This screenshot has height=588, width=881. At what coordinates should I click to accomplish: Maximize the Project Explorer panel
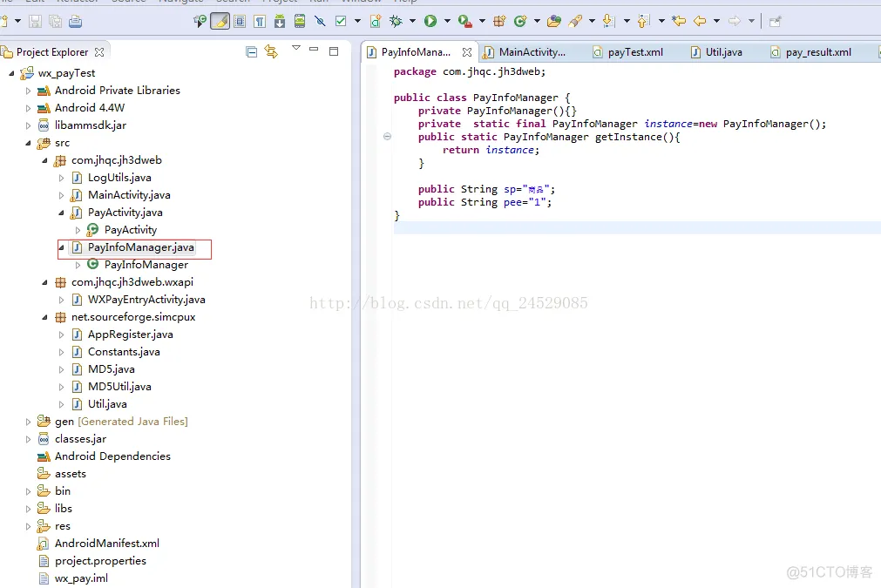click(334, 51)
